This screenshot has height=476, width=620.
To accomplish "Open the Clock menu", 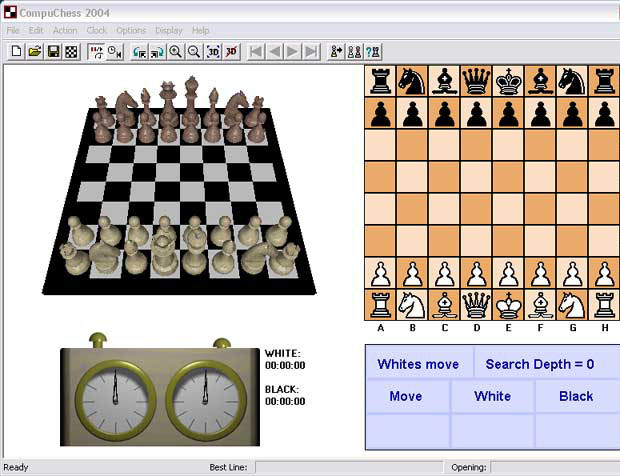I will (97, 31).
